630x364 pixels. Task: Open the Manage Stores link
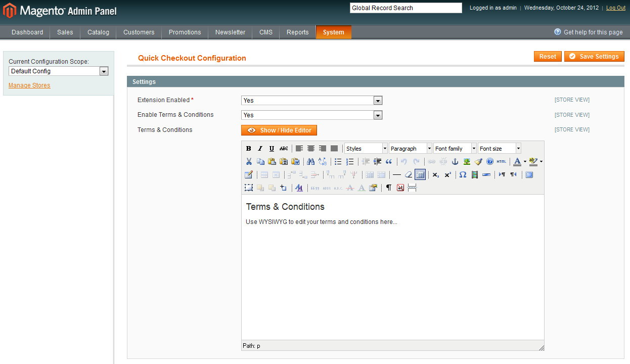coord(29,85)
